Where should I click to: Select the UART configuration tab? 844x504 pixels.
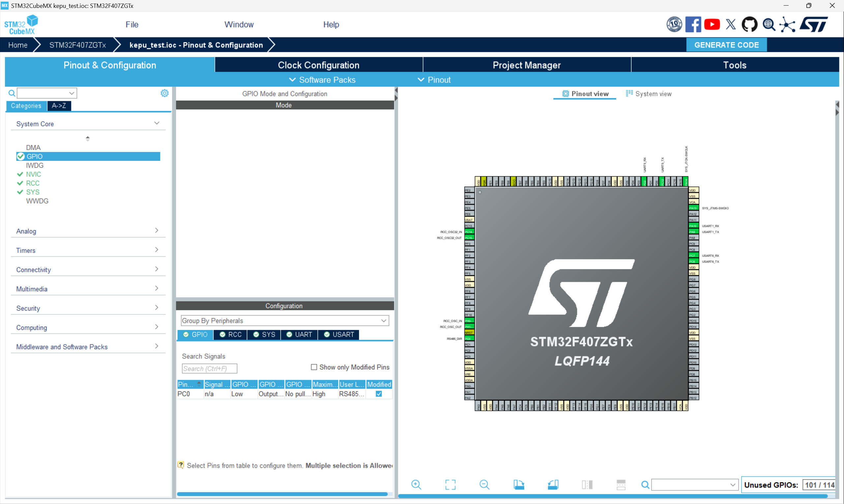pyautogui.click(x=299, y=335)
